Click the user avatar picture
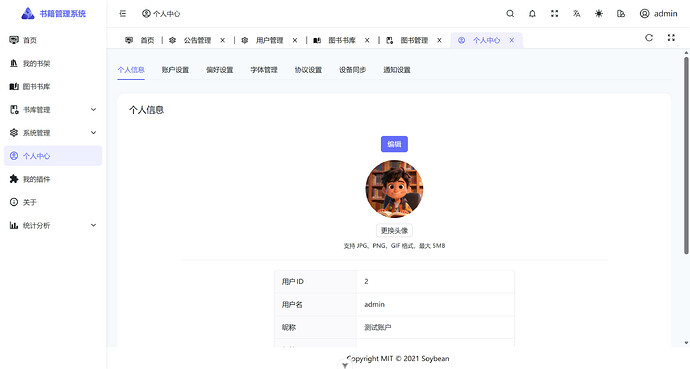 [x=394, y=189]
